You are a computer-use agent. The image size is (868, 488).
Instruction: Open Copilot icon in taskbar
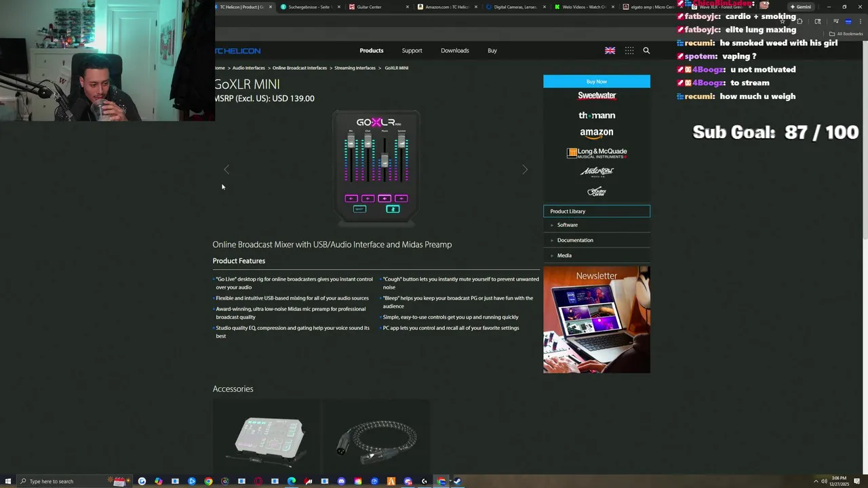pos(158,481)
